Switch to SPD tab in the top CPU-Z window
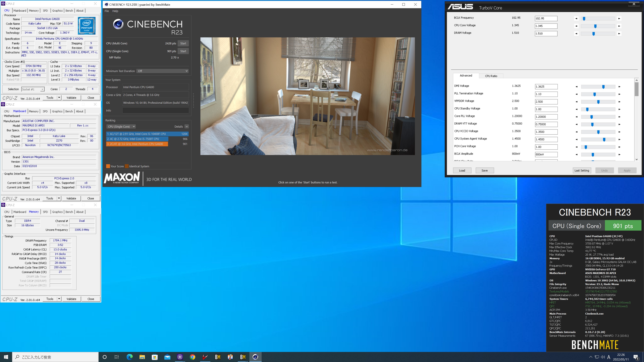Image resolution: width=644 pixels, height=362 pixels. click(x=45, y=11)
